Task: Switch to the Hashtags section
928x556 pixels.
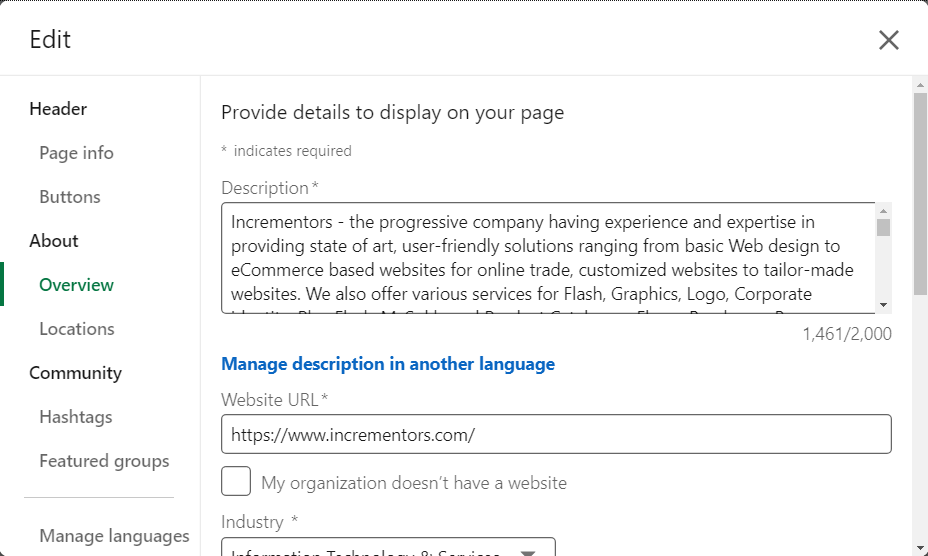Action: (76, 417)
